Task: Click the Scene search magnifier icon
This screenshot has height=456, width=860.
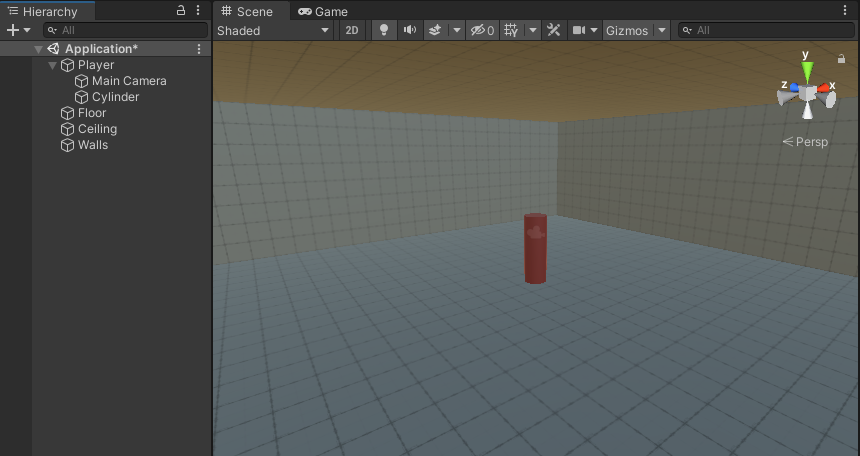Action: [687, 30]
